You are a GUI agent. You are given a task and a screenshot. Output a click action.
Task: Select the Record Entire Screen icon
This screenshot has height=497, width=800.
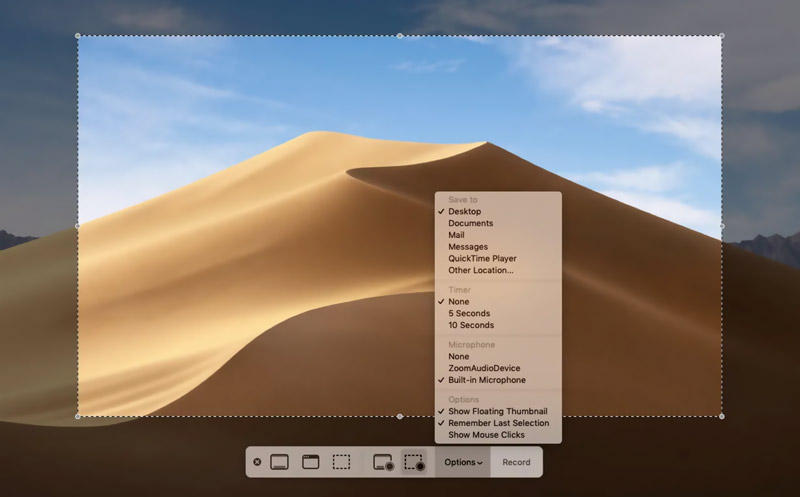click(x=383, y=462)
